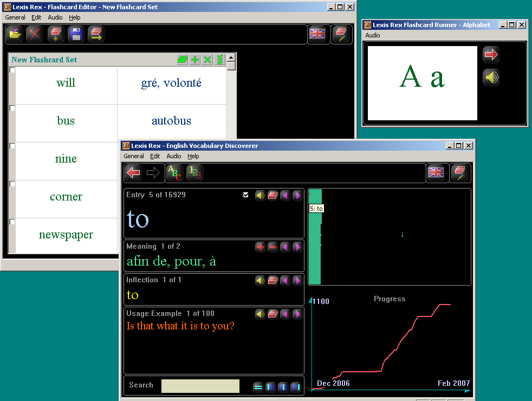Click the cards-with-pencil icon in Flashcard Editor toolbar
532x401 pixels.
click(341, 34)
